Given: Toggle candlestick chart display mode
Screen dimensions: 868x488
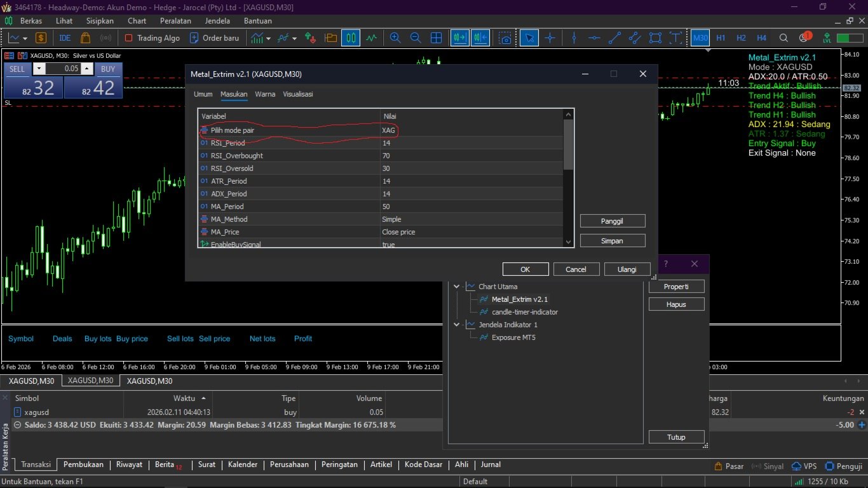Looking at the screenshot, I should (350, 38).
